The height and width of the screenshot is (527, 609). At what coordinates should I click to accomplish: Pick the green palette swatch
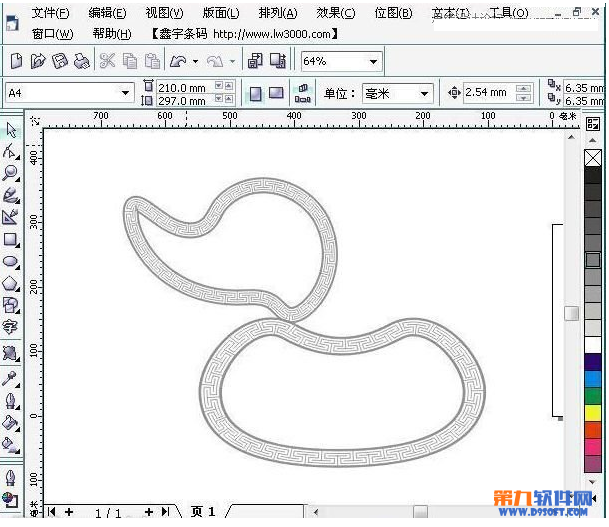(x=593, y=396)
